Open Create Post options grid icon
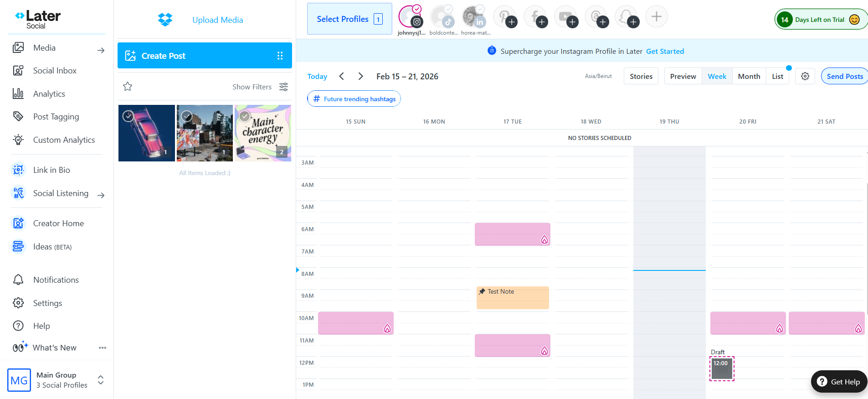 [280, 56]
